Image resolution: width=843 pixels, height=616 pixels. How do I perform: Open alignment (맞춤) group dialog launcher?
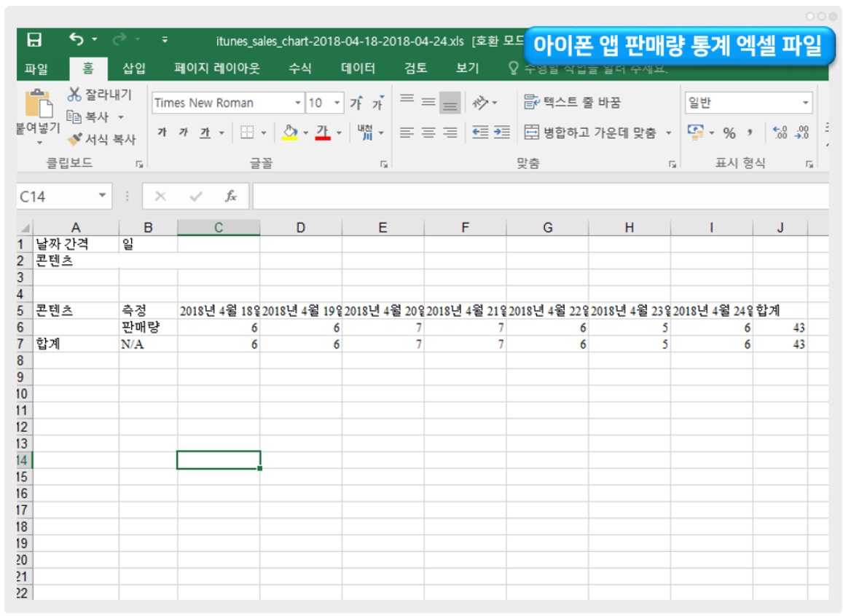click(673, 165)
